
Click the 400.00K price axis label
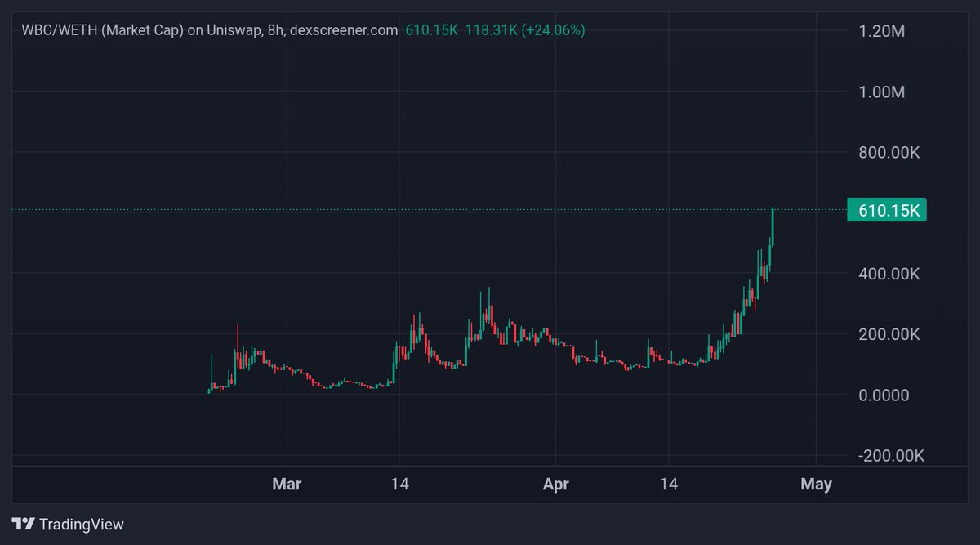click(x=889, y=273)
